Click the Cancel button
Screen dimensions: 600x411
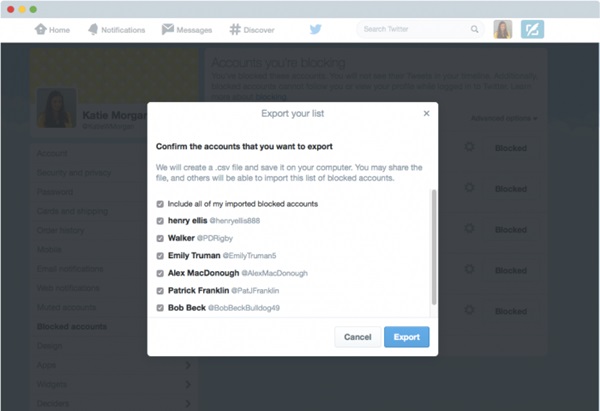pos(357,337)
